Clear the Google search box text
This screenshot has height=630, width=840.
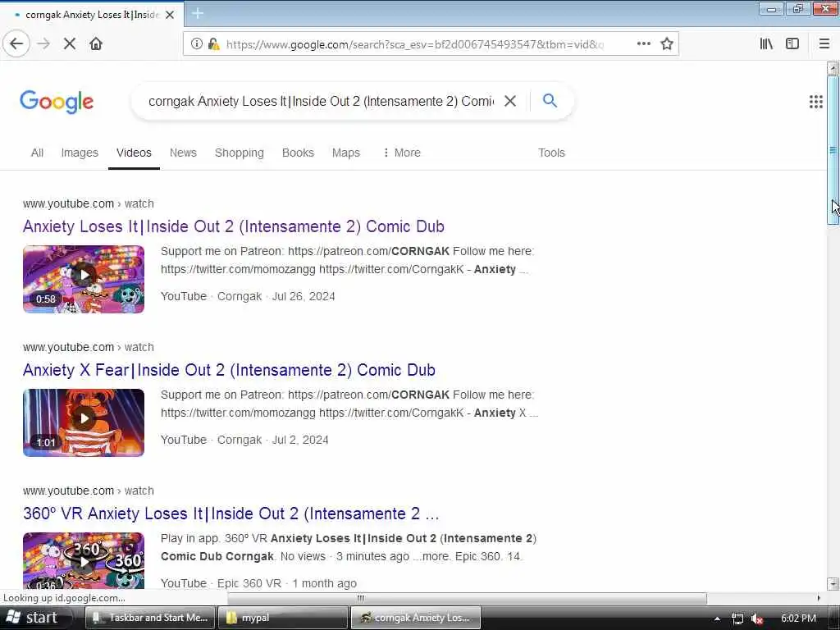[x=510, y=101]
